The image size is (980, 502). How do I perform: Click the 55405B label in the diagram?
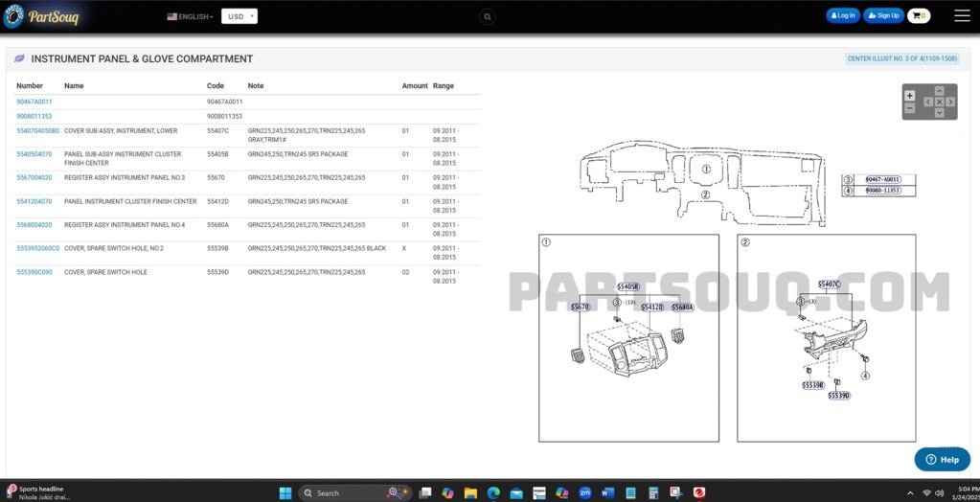pos(628,286)
